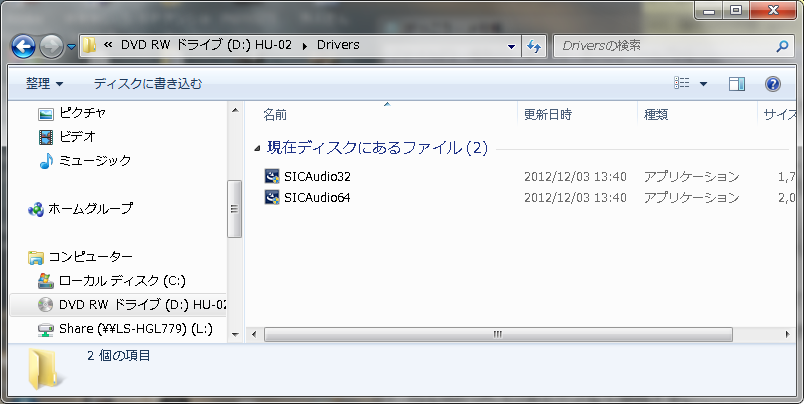Select ローカル ディスク (C:) in navigation pane

[x=122, y=281]
